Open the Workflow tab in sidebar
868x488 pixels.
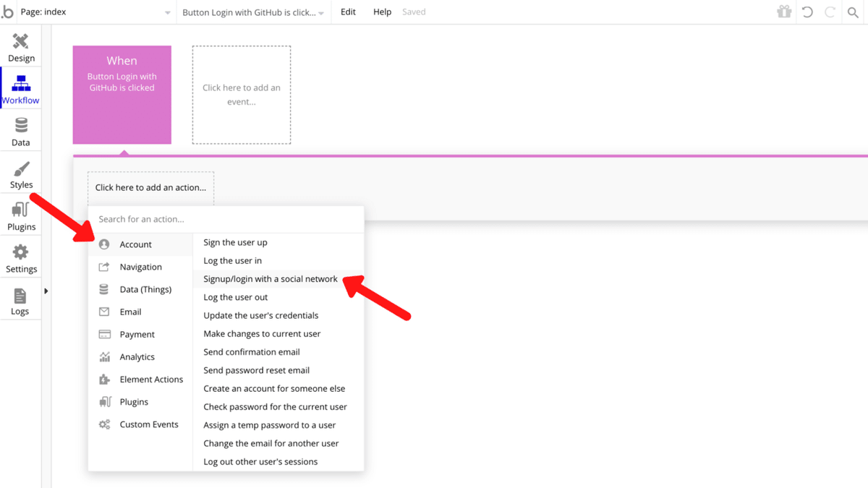coord(21,89)
